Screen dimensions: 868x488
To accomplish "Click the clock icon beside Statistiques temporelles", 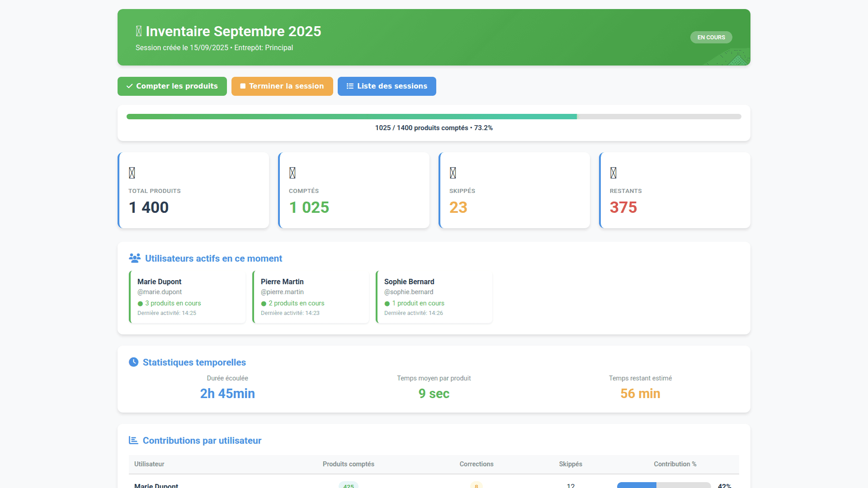I will pyautogui.click(x=133, y=362).
